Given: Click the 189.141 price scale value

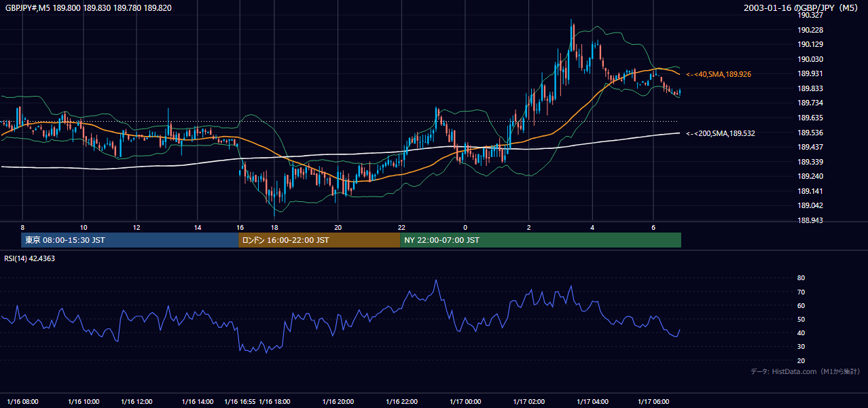Looking at the screenshot, I should [x=810, y=191].
